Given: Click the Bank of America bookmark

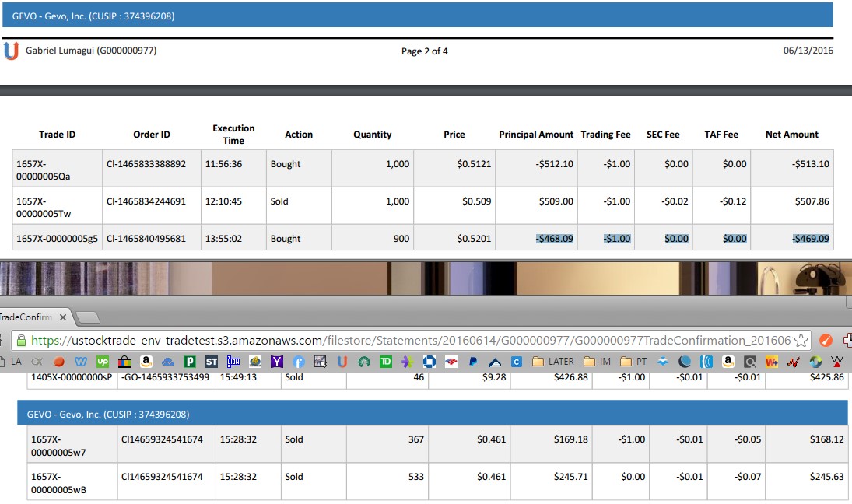Looking at the screenshot, I should 450,362.
